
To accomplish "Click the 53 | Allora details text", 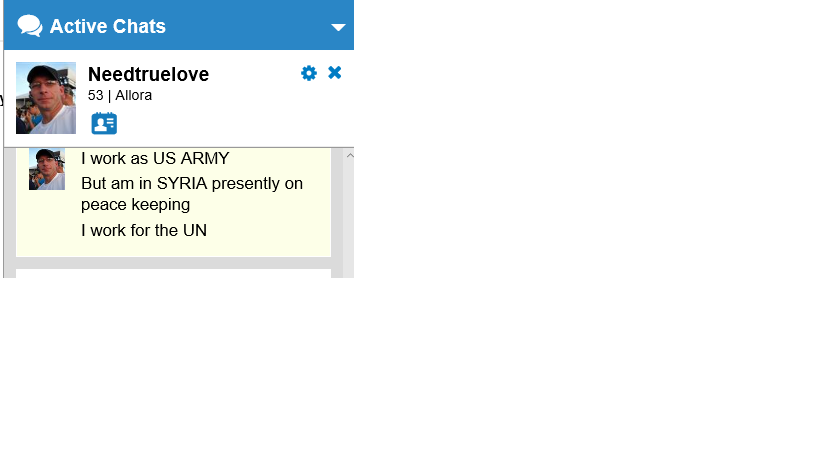I will pyautogui.click(x=120, y=96).
